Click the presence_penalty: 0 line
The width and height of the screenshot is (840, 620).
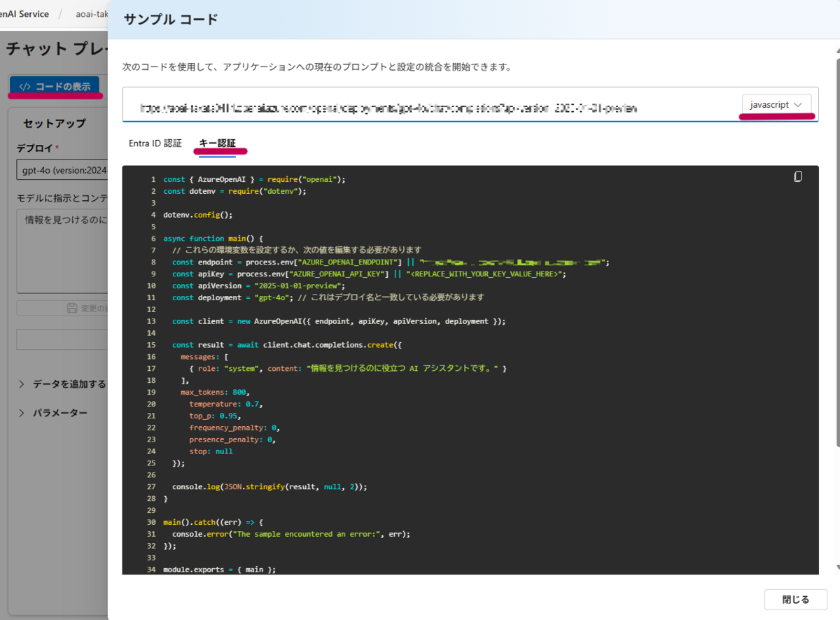[x=232, y=439]
